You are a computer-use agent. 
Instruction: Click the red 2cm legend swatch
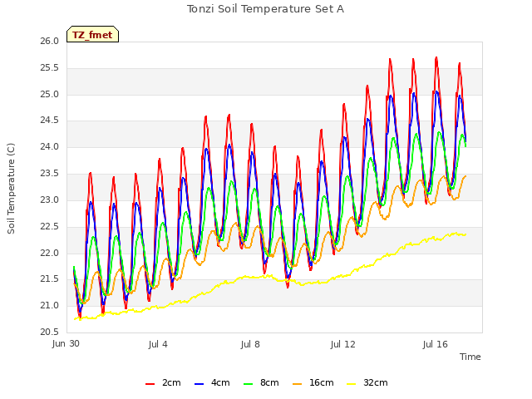[150, 384]
